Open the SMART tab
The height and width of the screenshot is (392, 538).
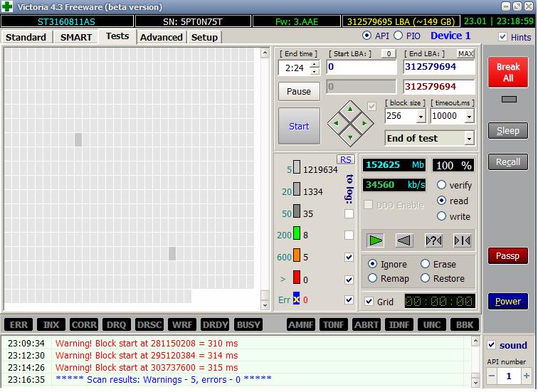pos(76,37)
